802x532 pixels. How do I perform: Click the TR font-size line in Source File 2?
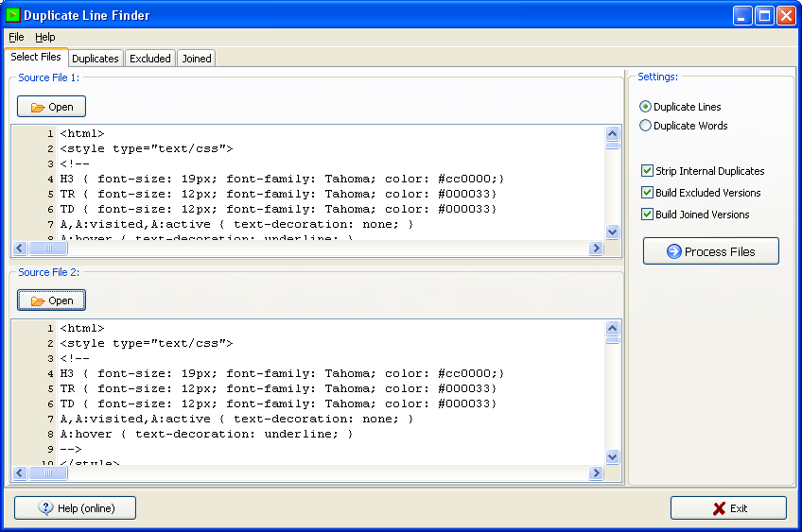[x=279, y=388]
